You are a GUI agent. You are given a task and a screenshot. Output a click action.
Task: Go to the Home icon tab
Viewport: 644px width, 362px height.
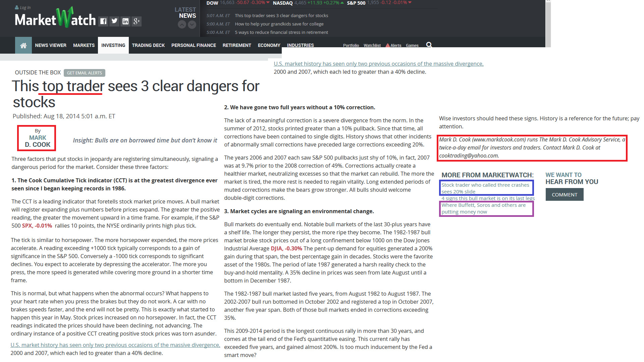tap(23, 45)
